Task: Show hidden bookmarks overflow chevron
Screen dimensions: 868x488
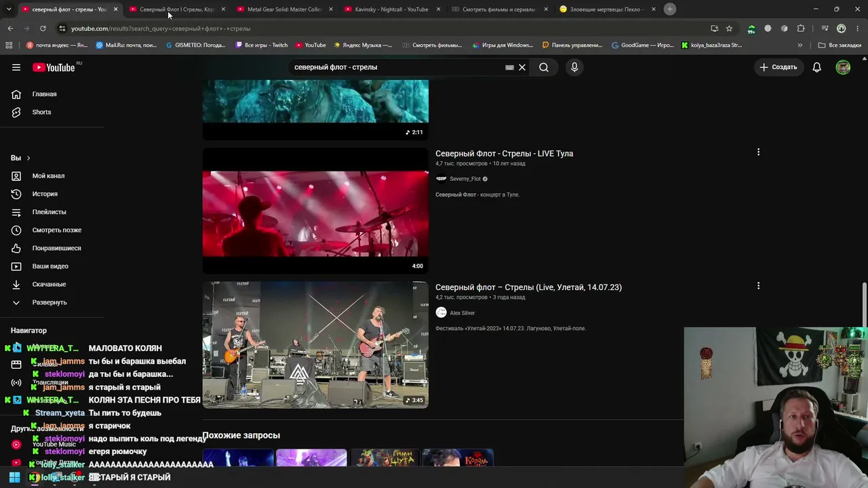Action: click(800, 45)
